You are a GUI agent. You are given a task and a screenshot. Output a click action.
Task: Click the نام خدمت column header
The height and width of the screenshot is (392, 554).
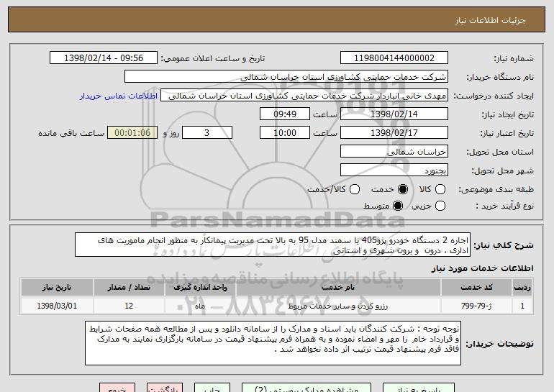pos(338,288)
